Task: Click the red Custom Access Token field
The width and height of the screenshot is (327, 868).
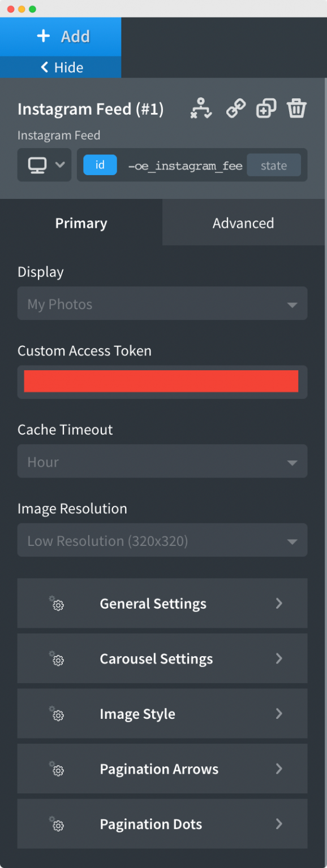Action: click(x=162, y=381)
